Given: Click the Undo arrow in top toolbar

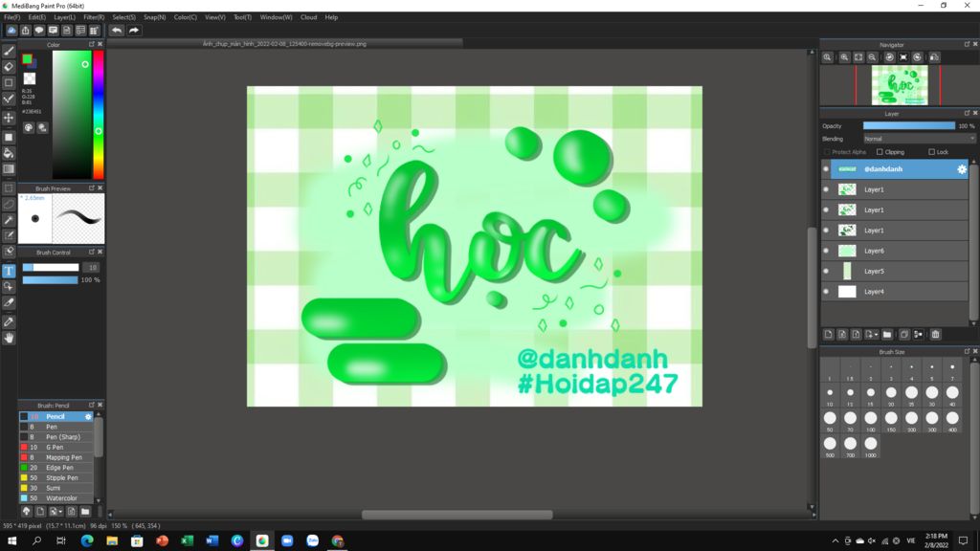Looking at the screenshot, I should tap(117, 30).
